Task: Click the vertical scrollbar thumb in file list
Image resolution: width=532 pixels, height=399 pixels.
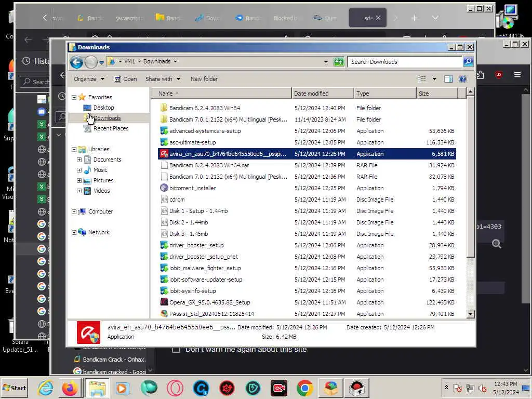Action: 470,177
